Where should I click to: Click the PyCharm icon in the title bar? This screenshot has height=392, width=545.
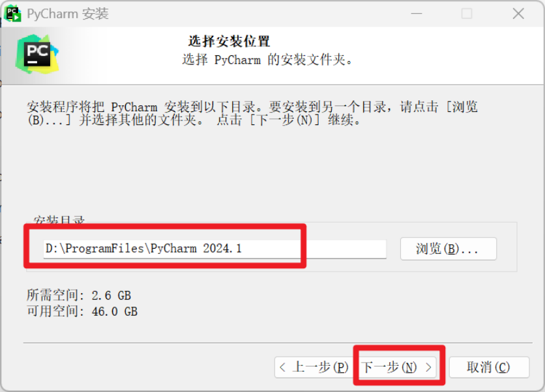pyautogui.click(x=13, y=14)
